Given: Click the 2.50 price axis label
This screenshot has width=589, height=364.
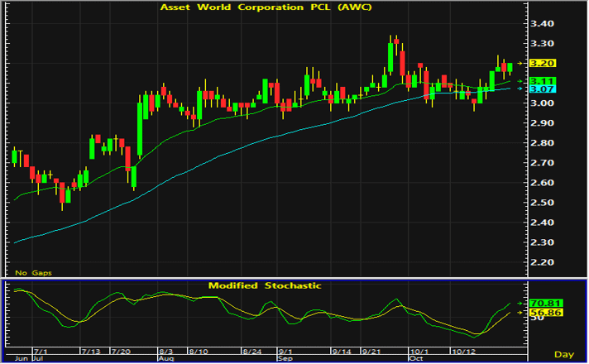Looking at the screenshot, I should pos(542,203).
